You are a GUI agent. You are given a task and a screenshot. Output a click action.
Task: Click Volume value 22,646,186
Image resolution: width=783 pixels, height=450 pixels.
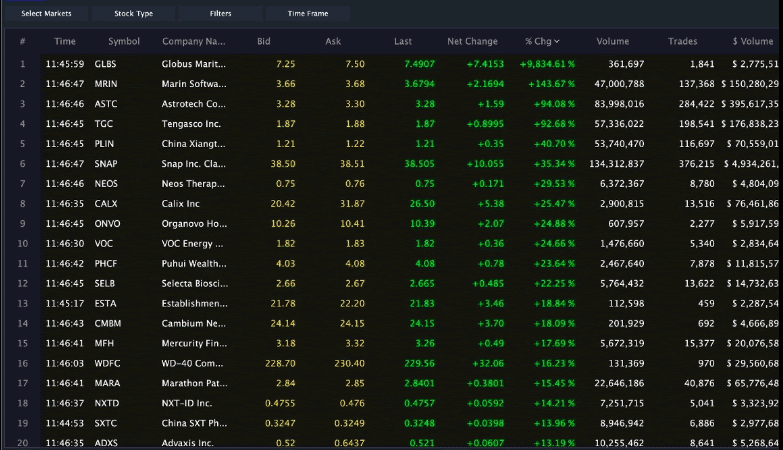click(619, 384)
